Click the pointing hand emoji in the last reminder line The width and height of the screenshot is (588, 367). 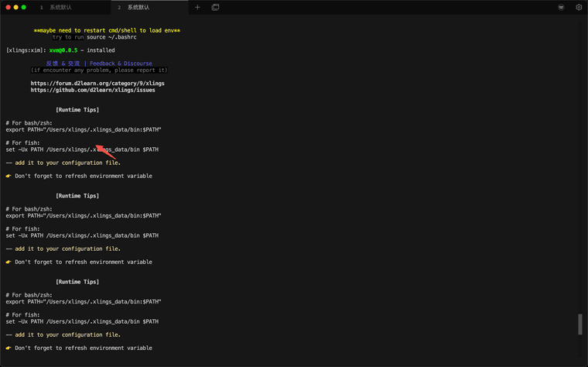coord(9,348)
